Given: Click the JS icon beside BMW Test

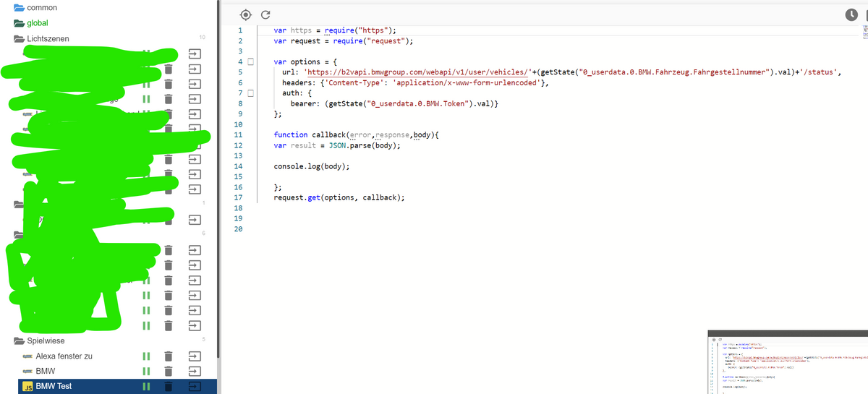Looking at the screenshot, I should tap(27, 386).
